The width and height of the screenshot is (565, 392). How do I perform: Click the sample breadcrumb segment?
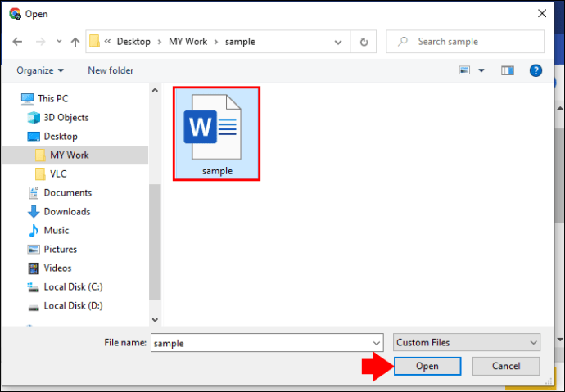coord(240,42)
